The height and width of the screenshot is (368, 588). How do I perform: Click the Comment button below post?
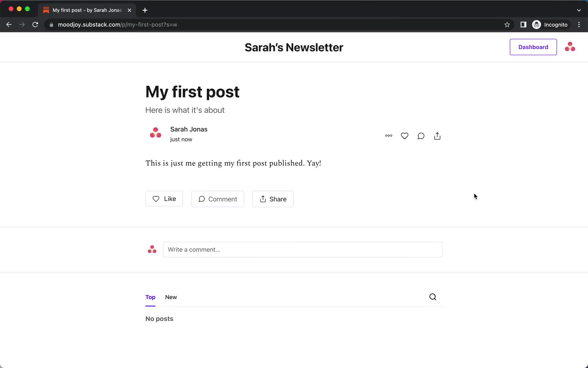pyautogui.click(x=217, y=199)
